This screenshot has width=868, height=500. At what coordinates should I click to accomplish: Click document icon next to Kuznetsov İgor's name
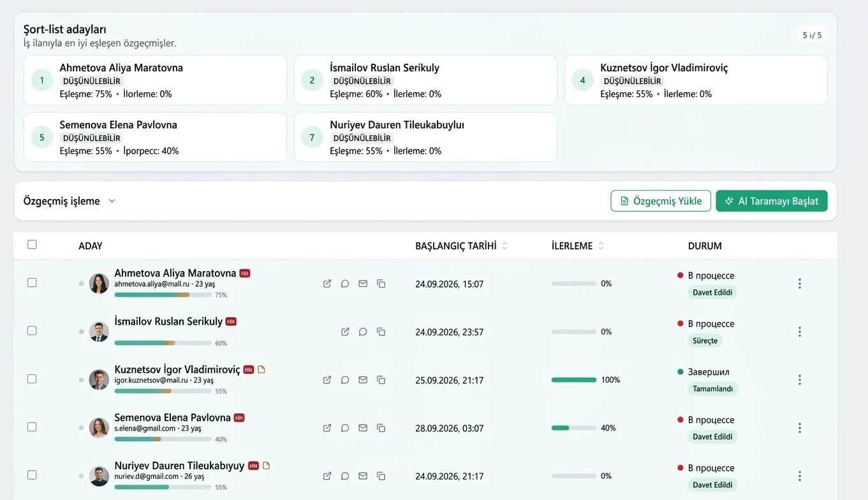click(x=261, y=369)
